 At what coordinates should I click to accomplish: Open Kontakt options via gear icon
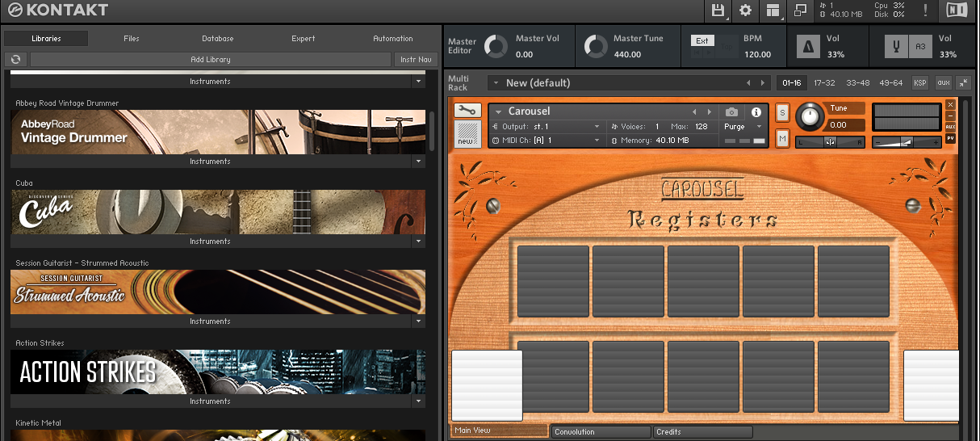745,10
